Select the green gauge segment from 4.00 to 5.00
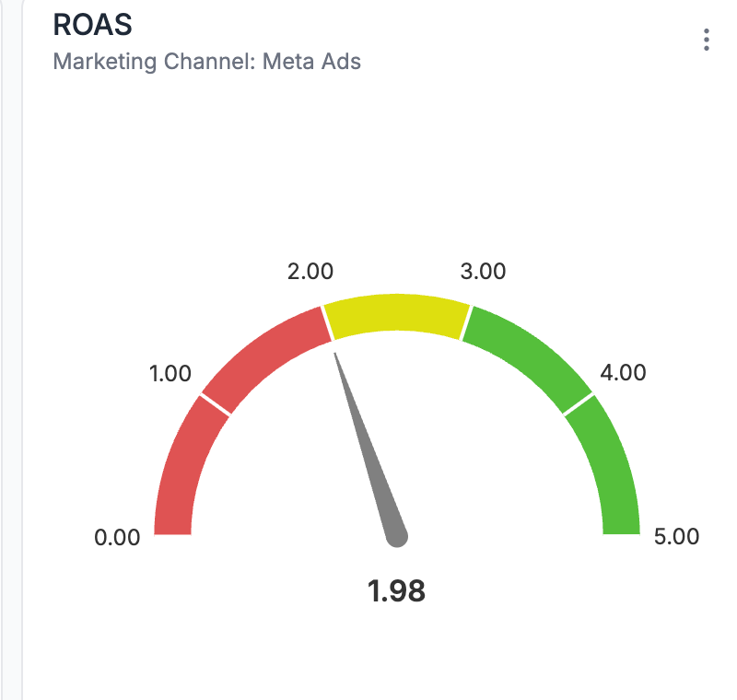The width and height of the screenshot is (737, 700). click(x=609, y=465)
